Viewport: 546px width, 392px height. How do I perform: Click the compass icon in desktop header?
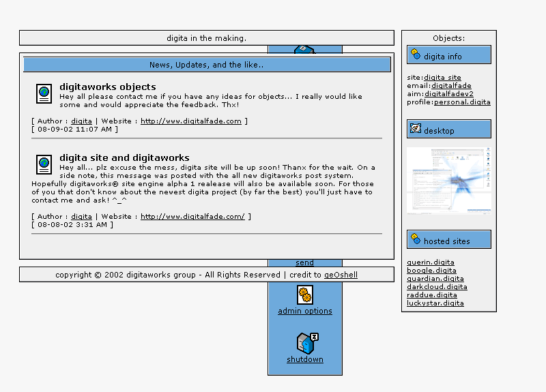416,128
